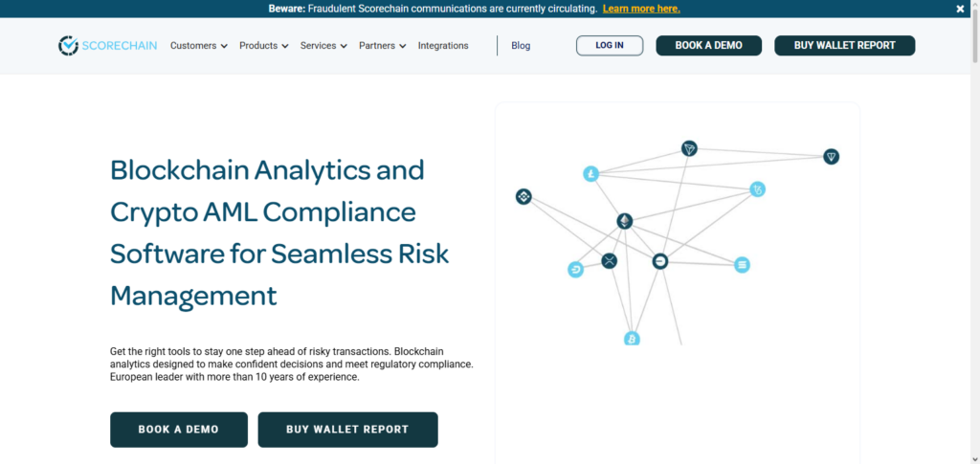Click the Solana node icon
The height and width of the screenshot is (464, 980).
pyautogui.click(x=742, y=264)
